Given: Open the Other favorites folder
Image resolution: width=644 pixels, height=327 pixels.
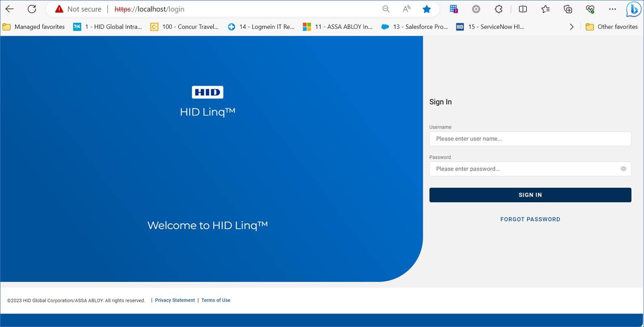Looking at the screenshot, I should coord(612,27).
